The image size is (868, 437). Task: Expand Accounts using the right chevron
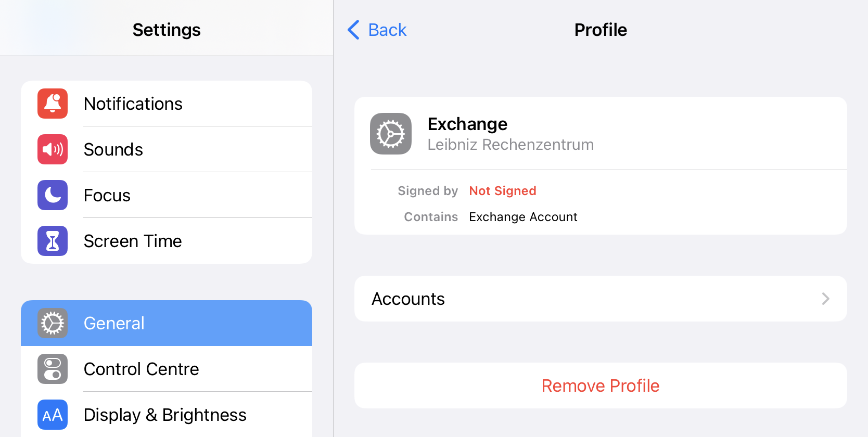click(x=825, y=299)
